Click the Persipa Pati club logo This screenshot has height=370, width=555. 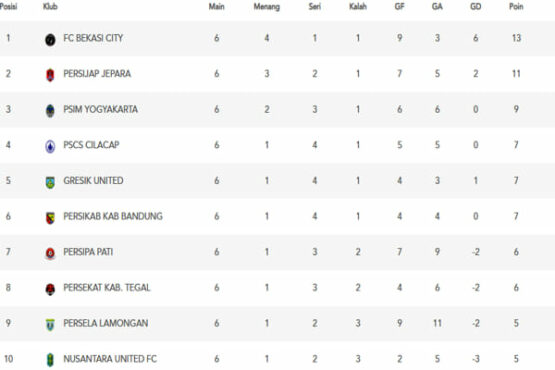(50, 254)
